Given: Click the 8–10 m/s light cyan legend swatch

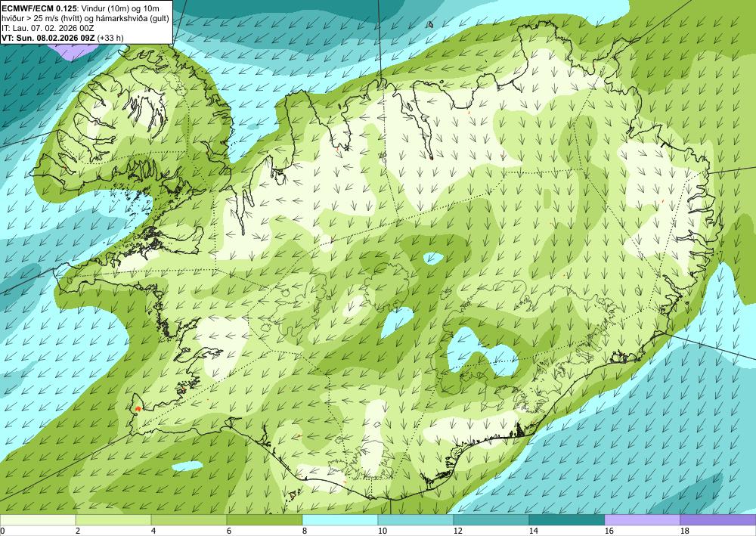Looking at the screenshot, I should coord(340,520).
